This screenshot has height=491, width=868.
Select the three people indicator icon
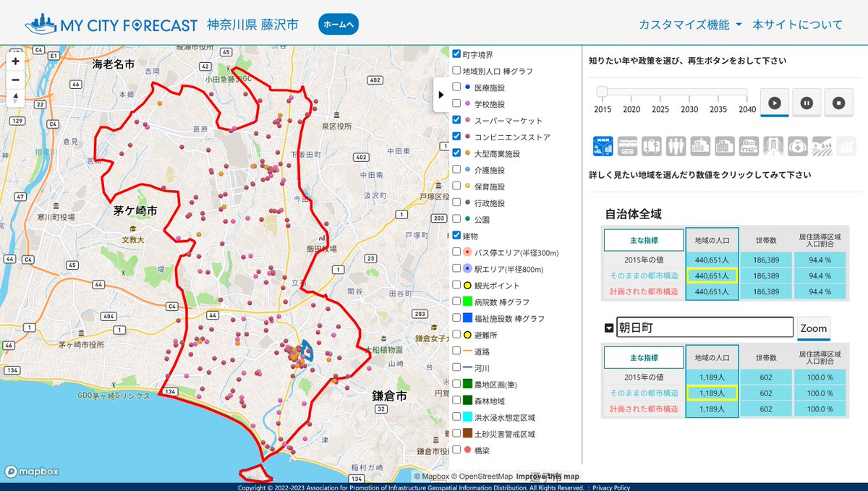coord(676,146)
